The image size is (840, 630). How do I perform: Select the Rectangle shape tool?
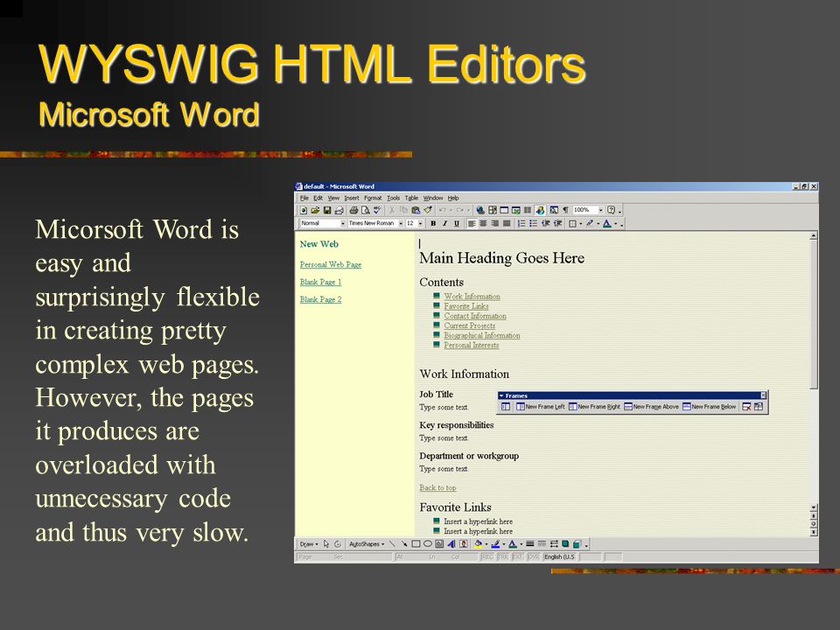click(x=416, y=544)
